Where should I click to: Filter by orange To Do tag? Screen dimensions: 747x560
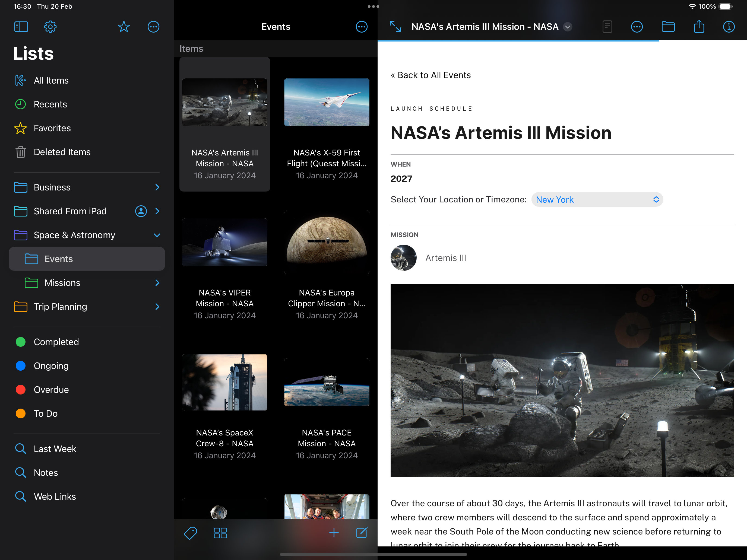coord(87,413)
